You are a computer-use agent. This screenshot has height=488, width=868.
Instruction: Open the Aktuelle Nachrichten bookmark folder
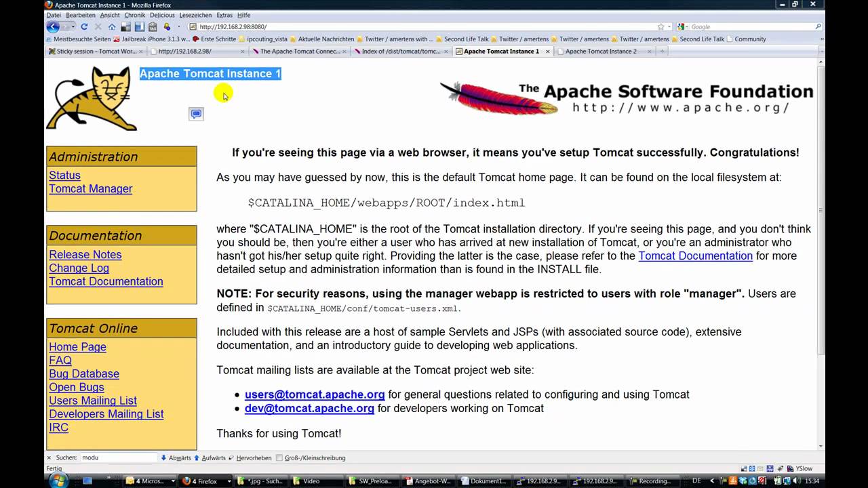pyautogui.click(x=321, y=39)
